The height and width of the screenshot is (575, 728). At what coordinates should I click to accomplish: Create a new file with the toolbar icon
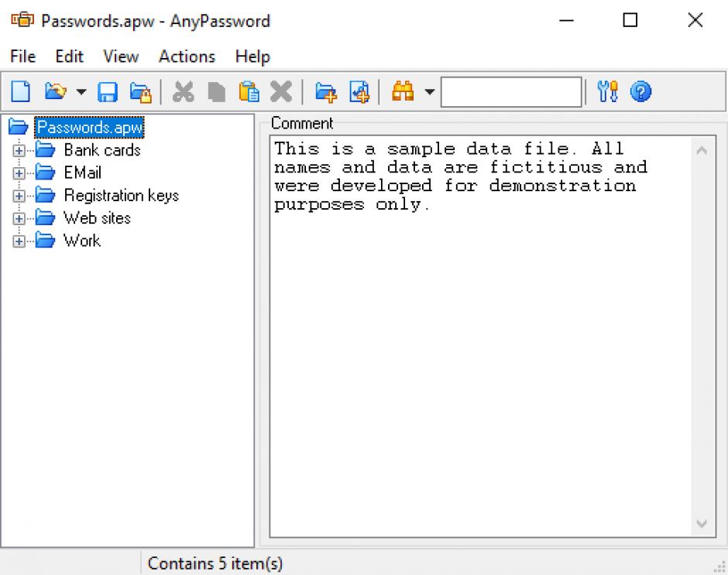20,91
